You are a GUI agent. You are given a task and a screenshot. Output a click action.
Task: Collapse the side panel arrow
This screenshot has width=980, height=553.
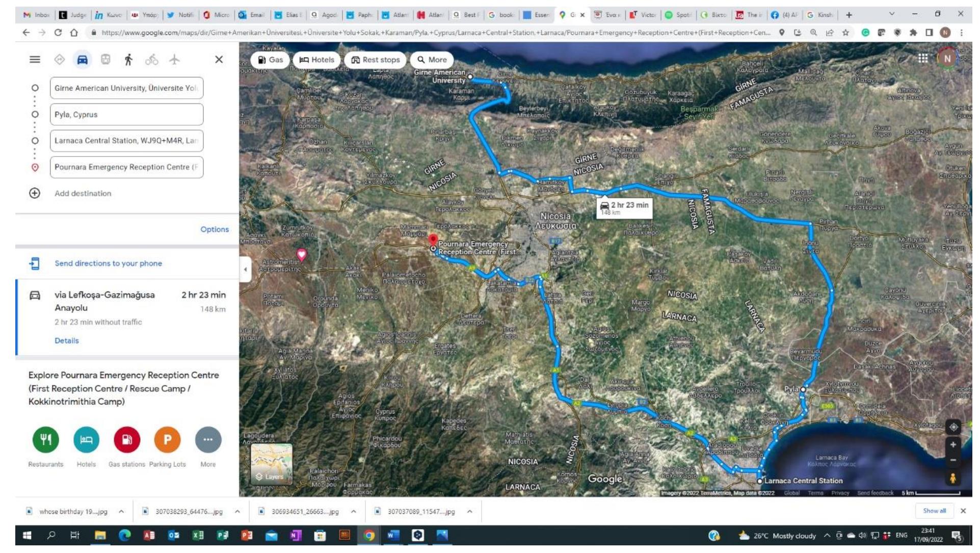coord(246,269)
